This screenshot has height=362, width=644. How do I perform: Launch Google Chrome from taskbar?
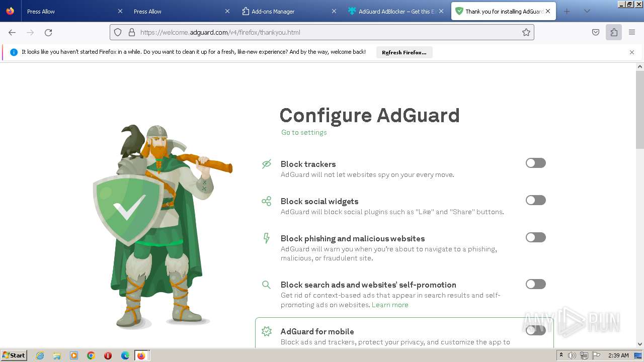(x=91, y=355)
